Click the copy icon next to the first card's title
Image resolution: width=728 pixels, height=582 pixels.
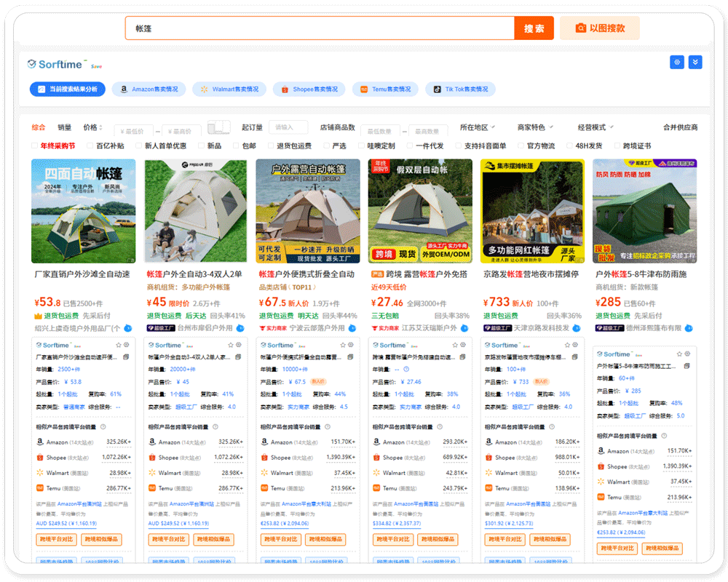point(125,356)
